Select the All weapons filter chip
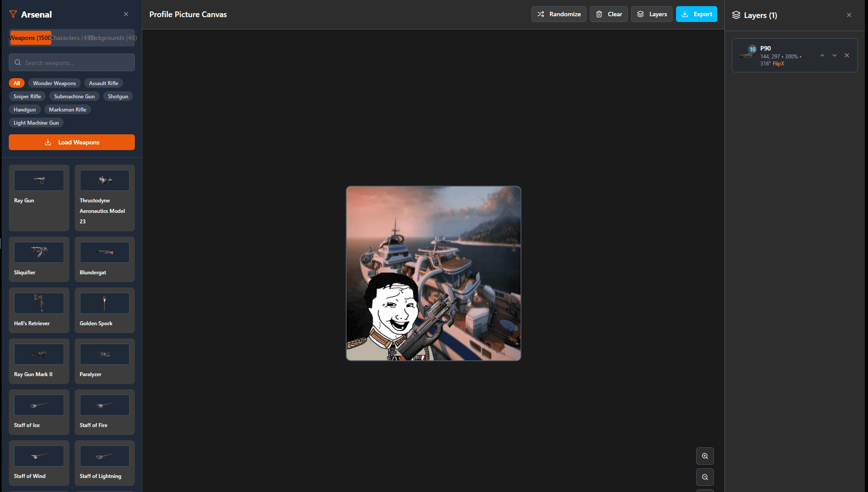The height and width of the screenshot is (492, 868). point(17,83)
